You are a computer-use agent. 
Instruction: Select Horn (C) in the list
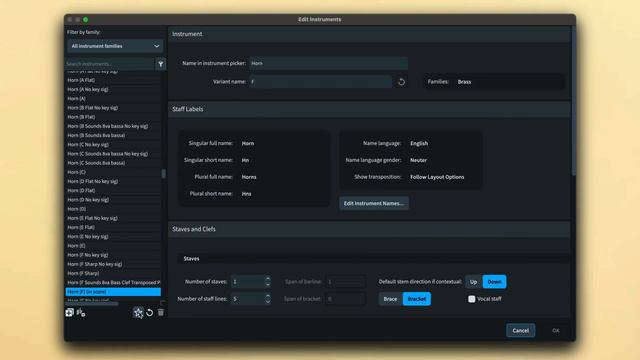[x=113, y=172]
